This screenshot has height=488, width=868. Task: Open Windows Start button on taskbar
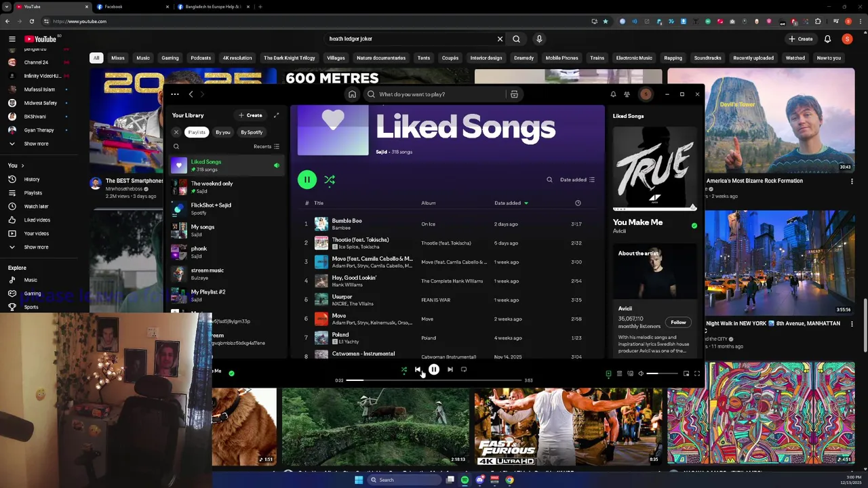[359, 480]
